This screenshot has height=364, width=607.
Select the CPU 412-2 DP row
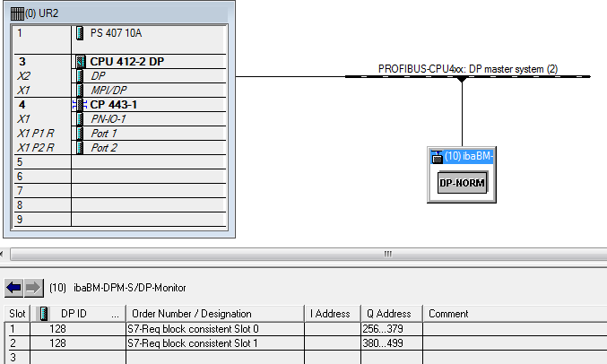point(119,62)
